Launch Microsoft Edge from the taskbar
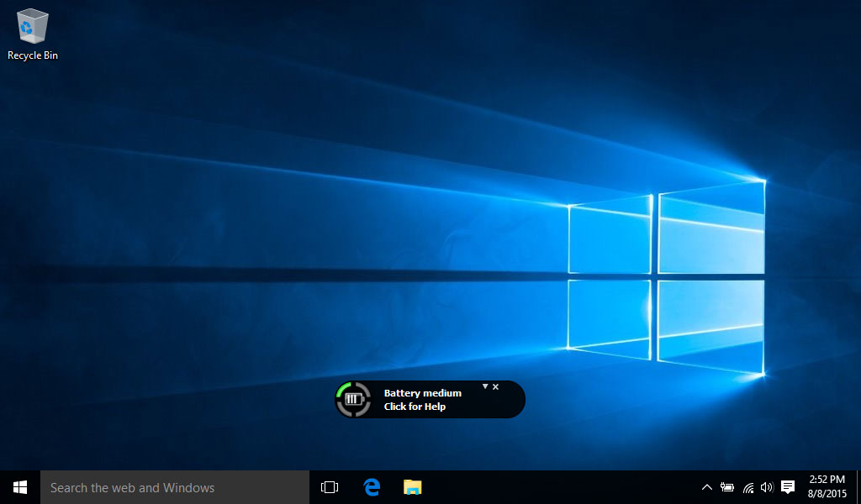Screen dimensions: 861x504 (x=372, y=487)
